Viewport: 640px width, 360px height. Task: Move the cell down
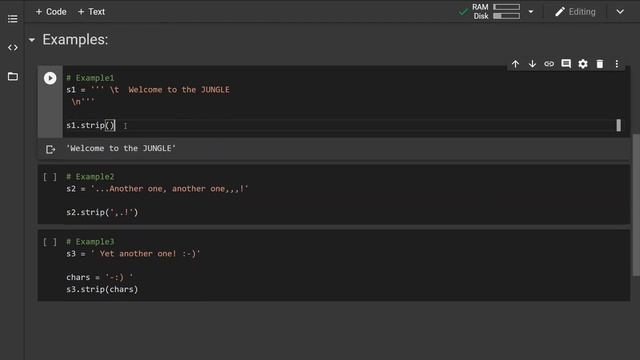[x=532, y=64]
